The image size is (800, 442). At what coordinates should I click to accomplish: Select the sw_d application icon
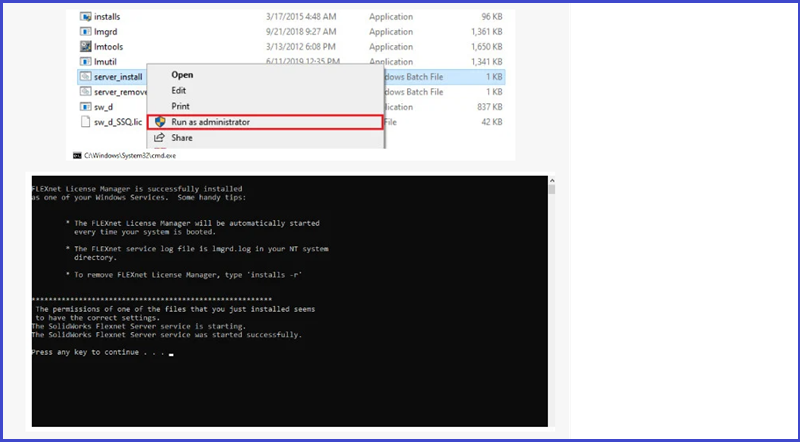pos(85,107)
